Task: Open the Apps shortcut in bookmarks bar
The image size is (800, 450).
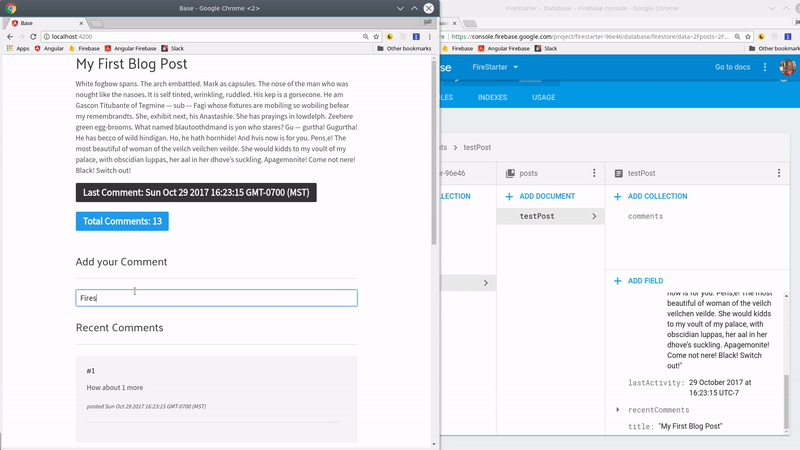Action: pos(17,48)
